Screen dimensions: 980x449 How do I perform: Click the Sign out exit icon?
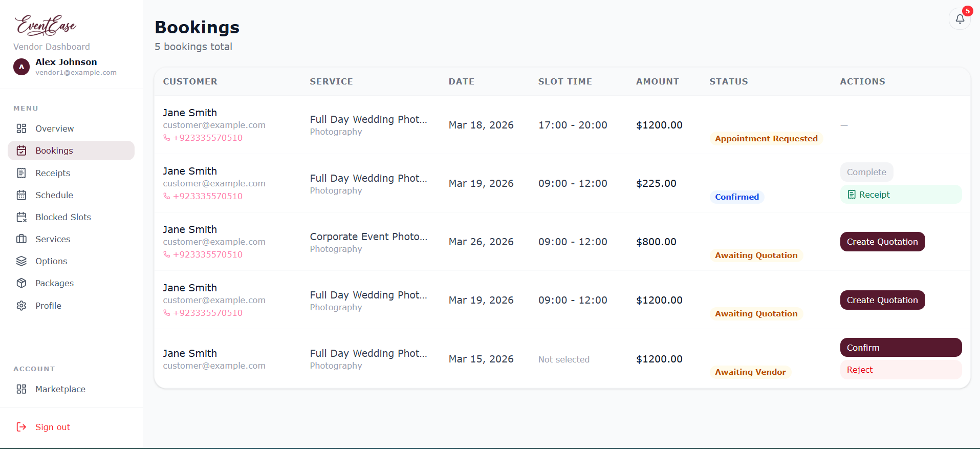coord(21,426)
